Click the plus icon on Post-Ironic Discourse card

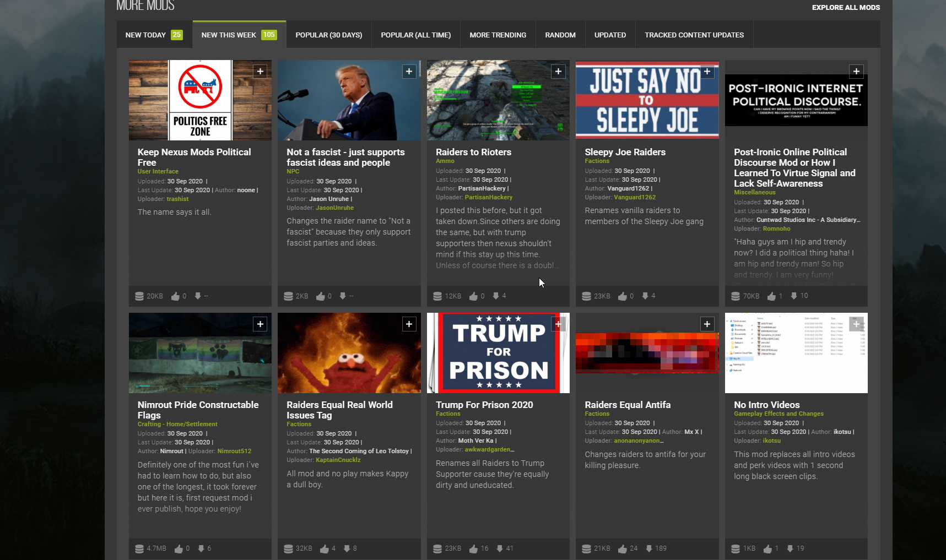(856, 72)
